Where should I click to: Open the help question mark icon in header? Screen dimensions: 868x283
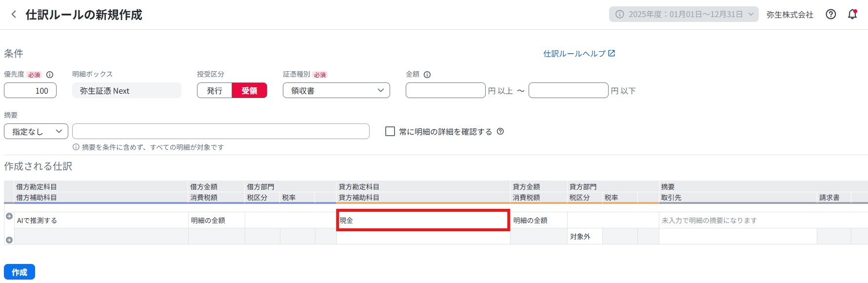click(x=831, y=15)
